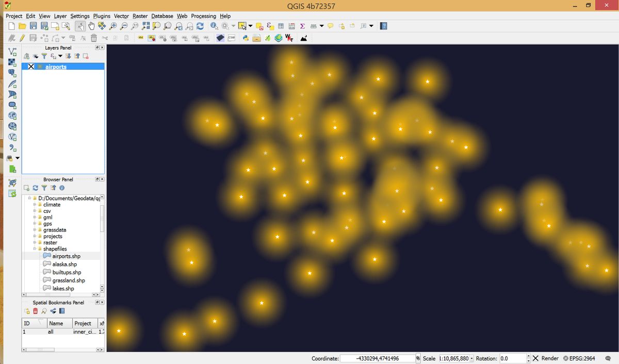Click into the Coordinate input field

(378, 358)
